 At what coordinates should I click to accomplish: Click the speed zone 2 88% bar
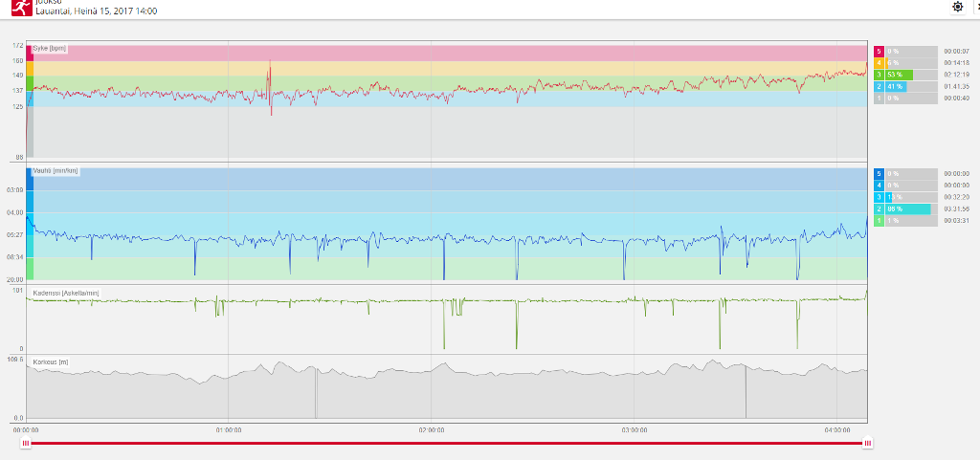point(907,208)
